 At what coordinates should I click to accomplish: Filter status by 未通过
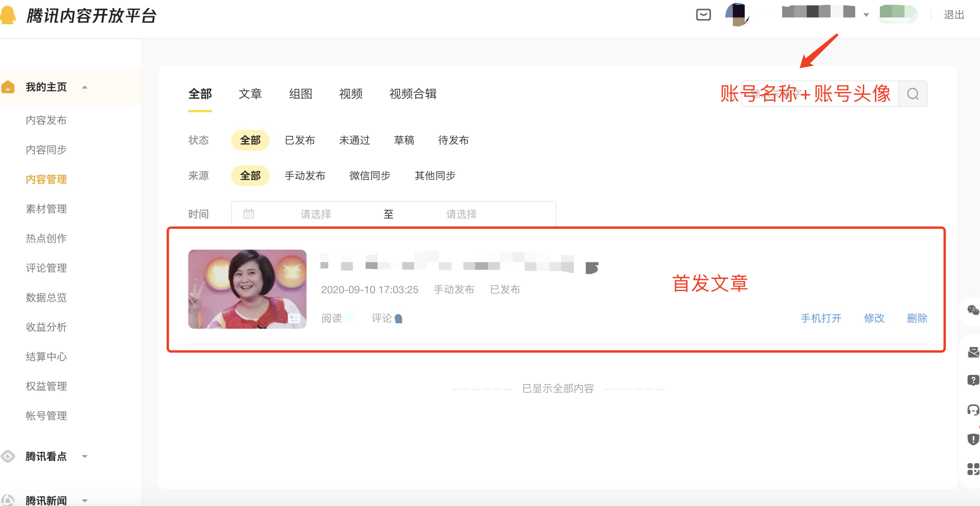354,140
